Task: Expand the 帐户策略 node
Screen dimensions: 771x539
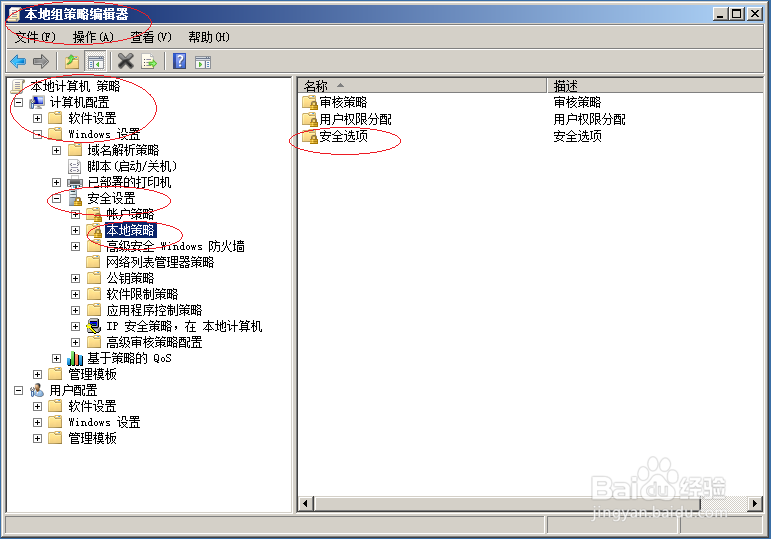Action: [x=75, y=214]
